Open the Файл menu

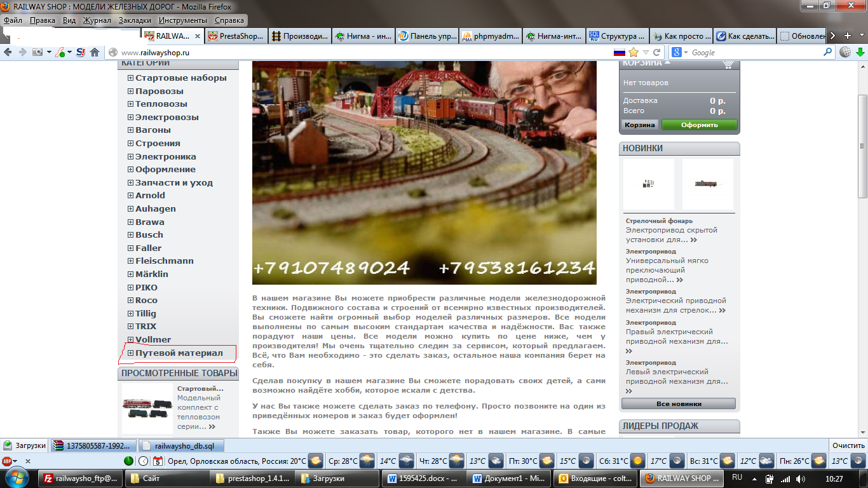(x=13, y=20)
